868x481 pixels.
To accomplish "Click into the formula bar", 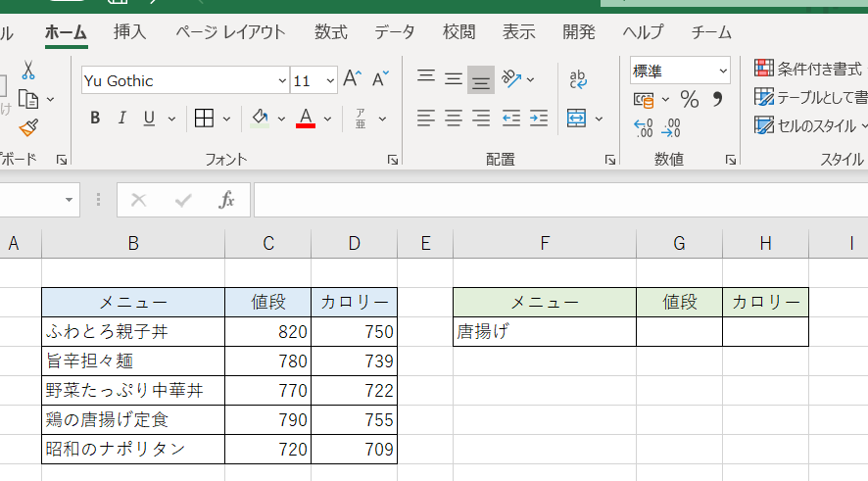I will 560,200.
